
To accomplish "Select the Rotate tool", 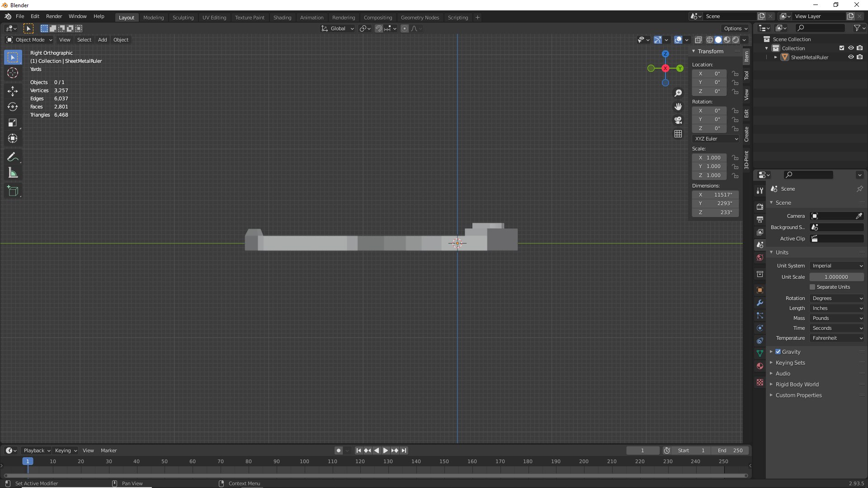I will [x=13, y=107].
